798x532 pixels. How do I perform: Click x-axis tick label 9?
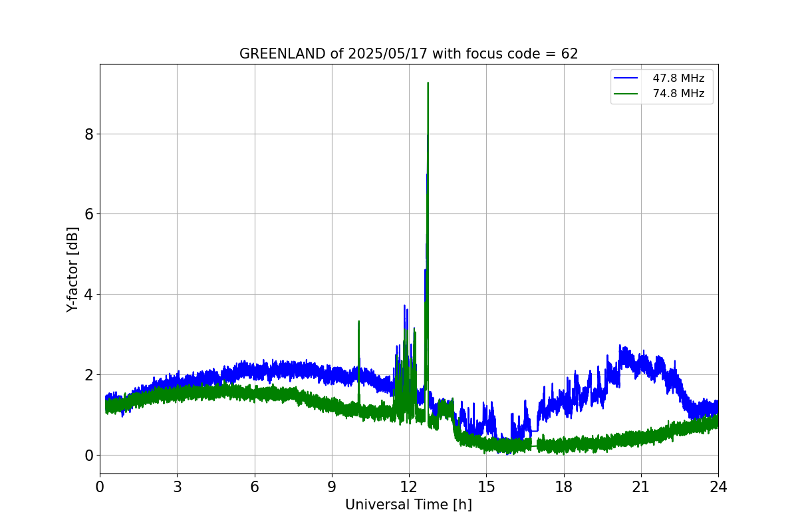click(x=332, y=487)
